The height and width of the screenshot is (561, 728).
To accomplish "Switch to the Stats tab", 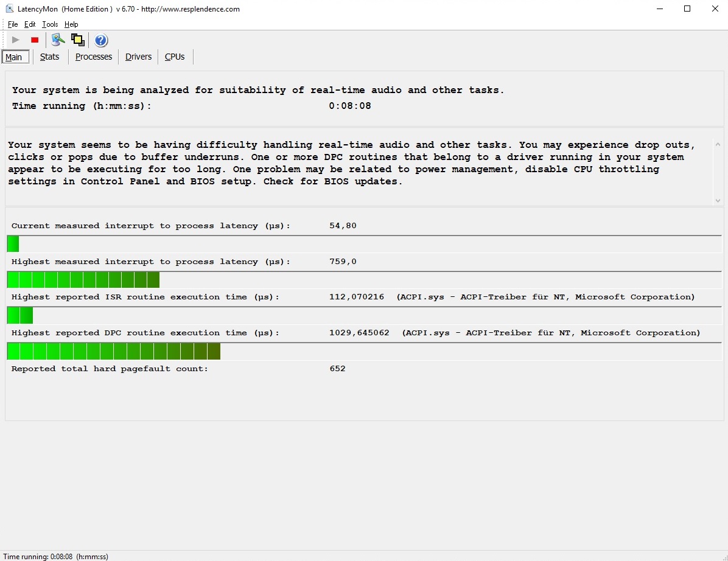I will coord(50,57).
